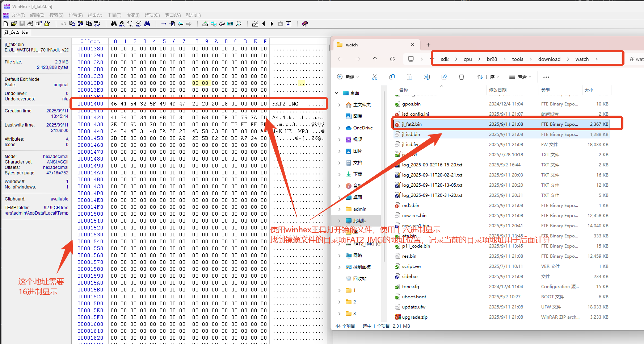Click the Open file folder icon in WinHex
Screen dimensions: 644x344
pyautogui.click(x=14, y=24)
